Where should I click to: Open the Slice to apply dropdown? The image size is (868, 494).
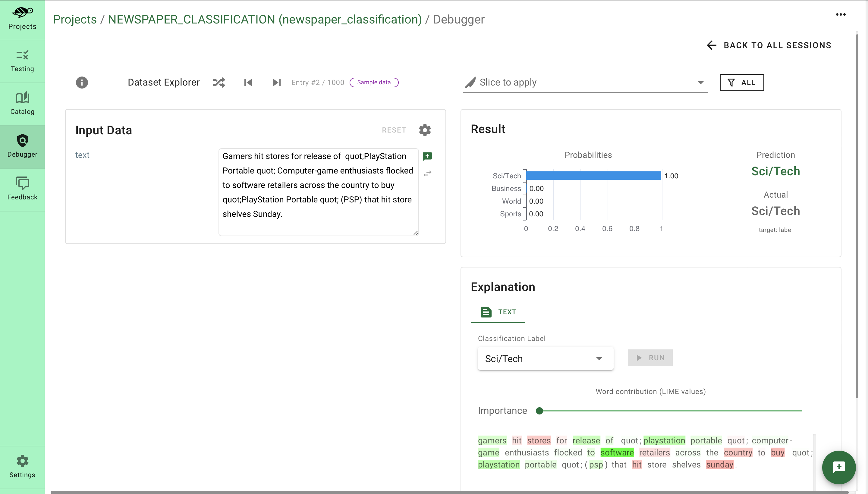pyautogui.click(x=585, y=83)
